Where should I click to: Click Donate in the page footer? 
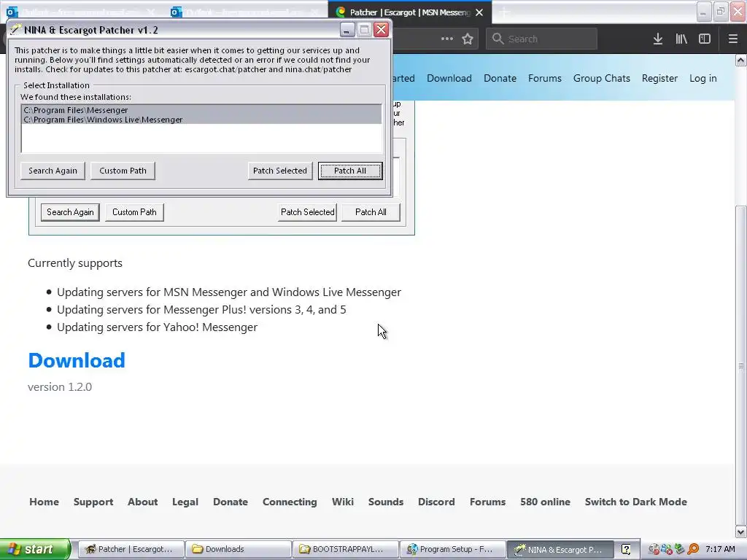pyautogui.click(x=231, y=502)
